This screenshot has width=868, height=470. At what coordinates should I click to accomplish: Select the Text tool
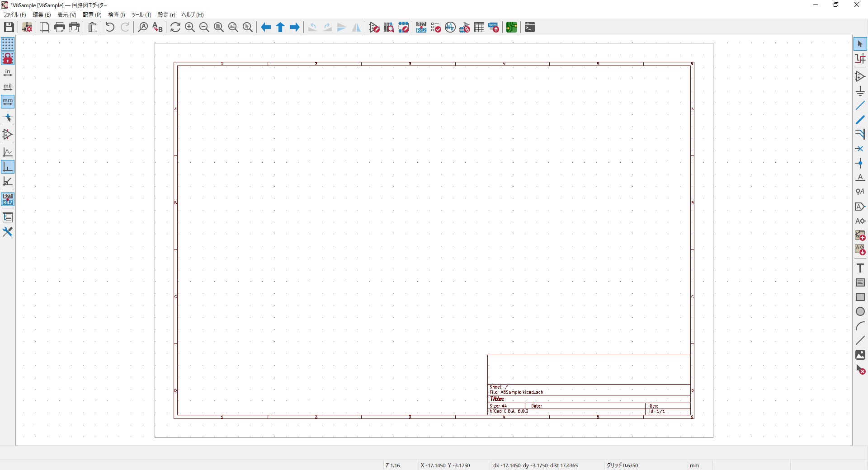tap(861, 268)
